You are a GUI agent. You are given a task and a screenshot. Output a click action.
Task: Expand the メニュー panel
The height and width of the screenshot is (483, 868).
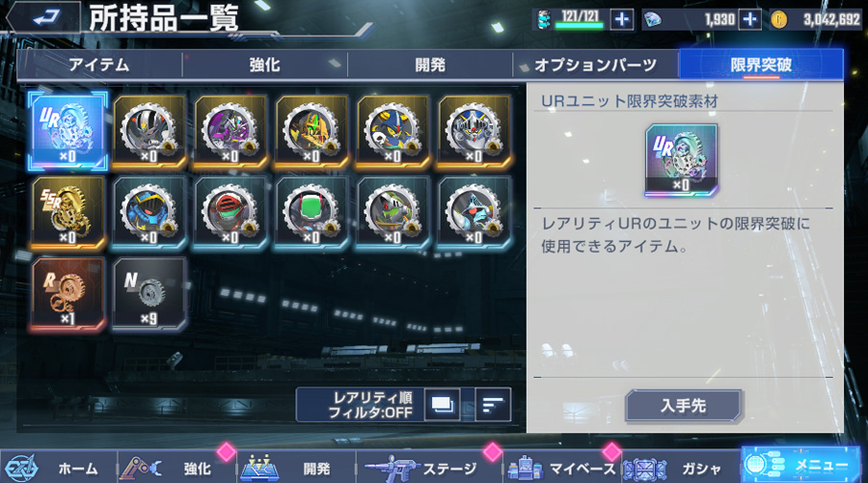pyautogui.click(x=801, y=466)
